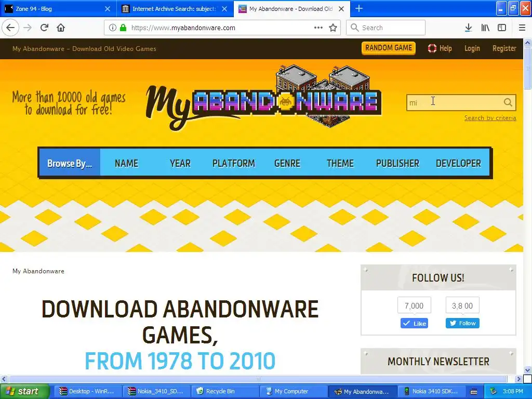The height and width of the screenshot is (399, 532).
Task: Click the Facebook Like button
Action: coord(414,323)
